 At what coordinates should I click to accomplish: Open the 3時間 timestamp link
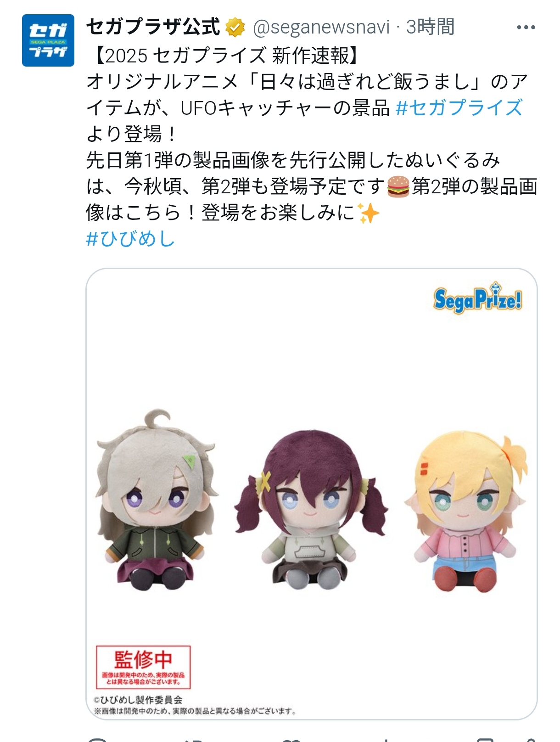(431, 27)
